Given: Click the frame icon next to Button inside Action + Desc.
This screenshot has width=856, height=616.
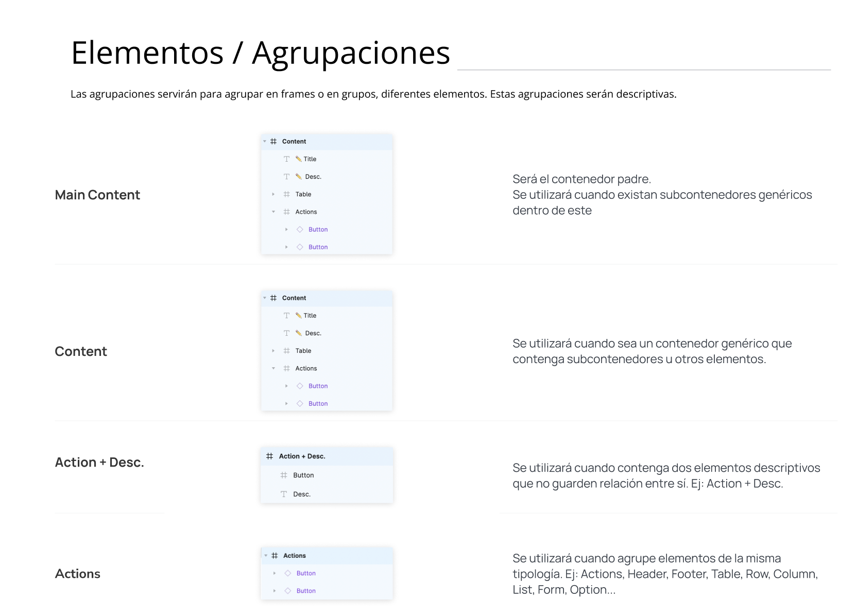Looking at the screenshot, I should click(284, 475).
